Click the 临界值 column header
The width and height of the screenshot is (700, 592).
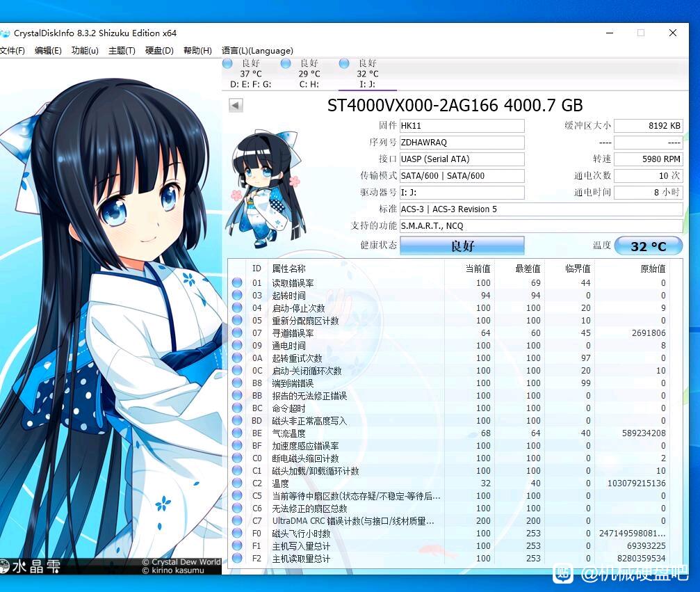578,269
